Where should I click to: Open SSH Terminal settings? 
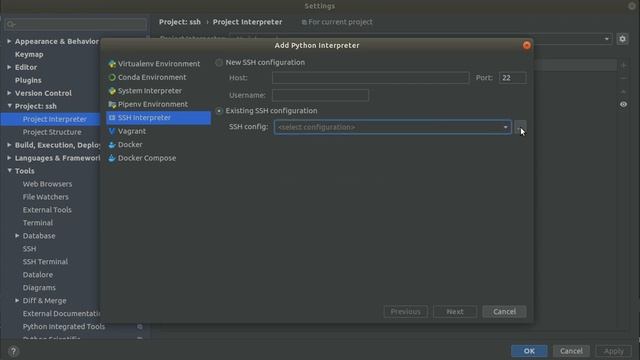point(45,262)
